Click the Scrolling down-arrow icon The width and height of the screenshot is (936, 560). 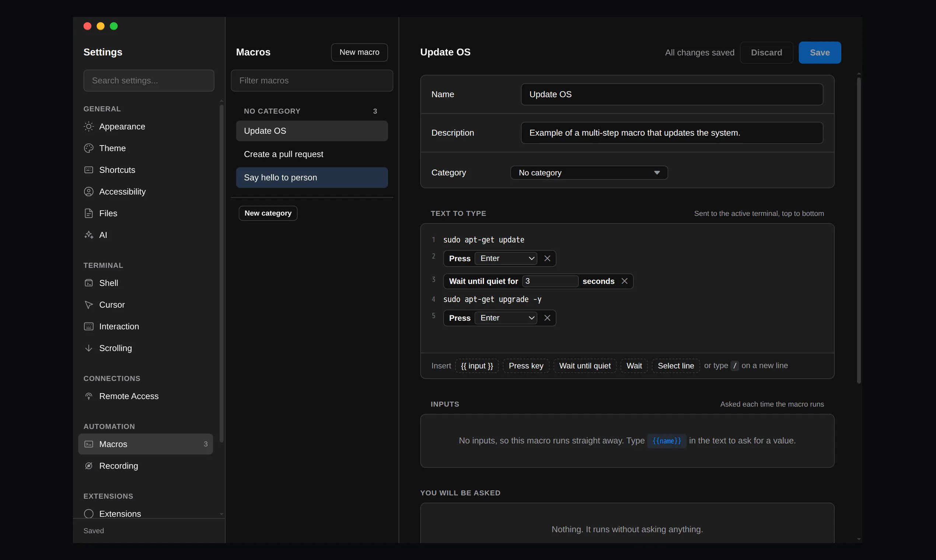pos(89,348)
